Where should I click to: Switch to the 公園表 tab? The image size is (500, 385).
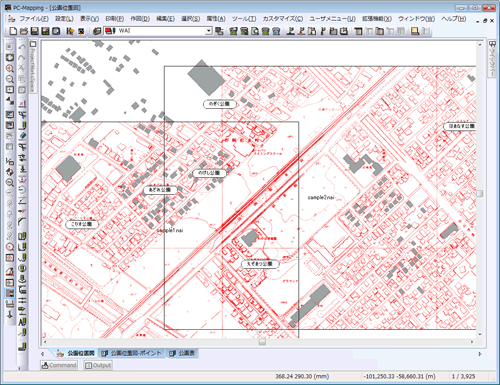tap(182, 353)
